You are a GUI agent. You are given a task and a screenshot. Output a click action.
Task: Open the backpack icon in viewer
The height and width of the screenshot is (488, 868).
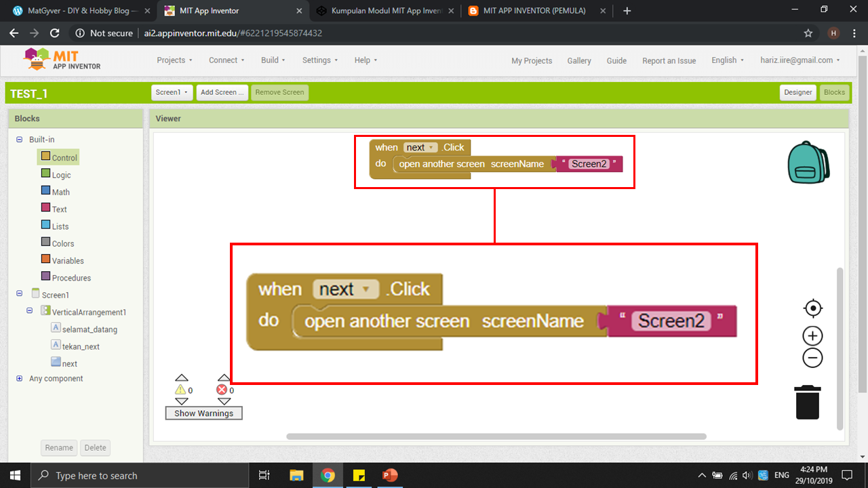[808, 163]
